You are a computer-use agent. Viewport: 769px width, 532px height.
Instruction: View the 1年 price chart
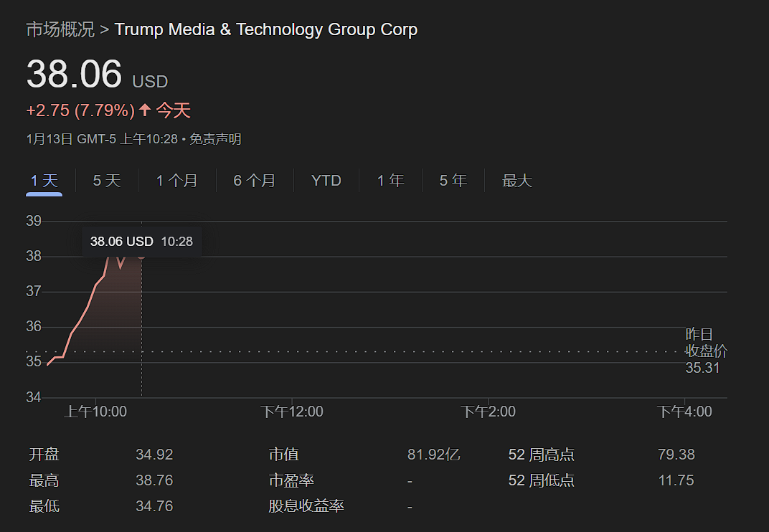(x=390, y=181)
